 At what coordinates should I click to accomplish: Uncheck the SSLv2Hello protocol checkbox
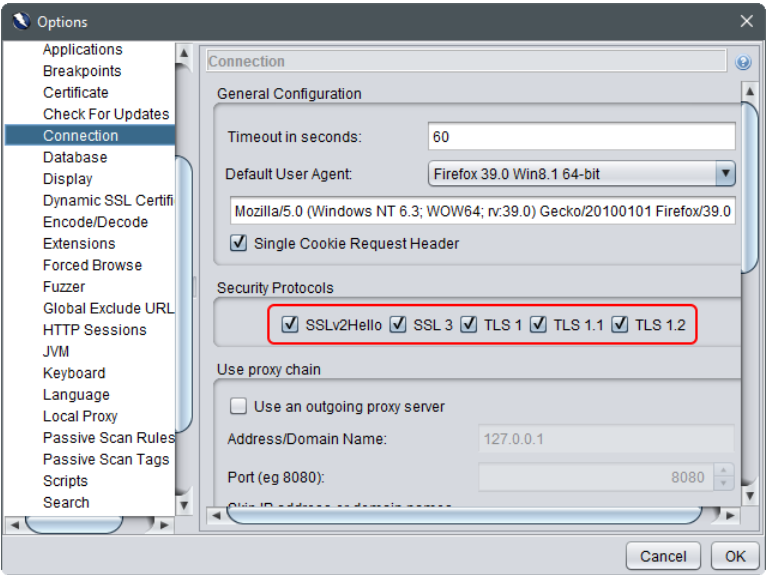[x=291, y=325]
